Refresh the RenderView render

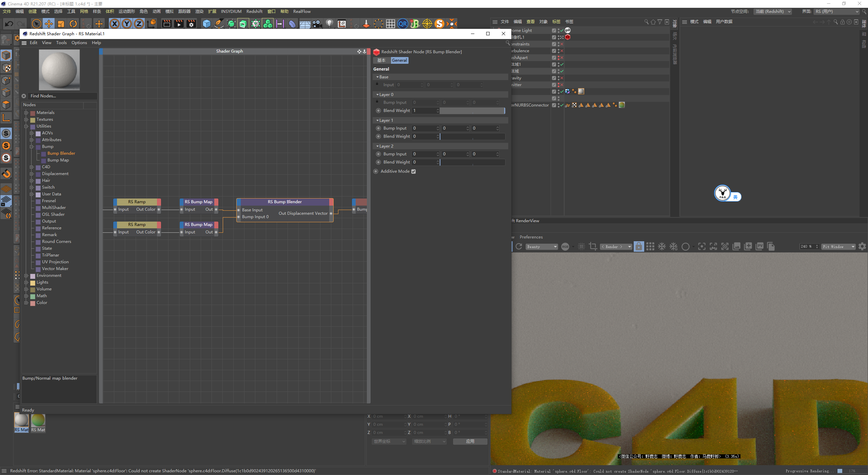(x=519, y=247)
